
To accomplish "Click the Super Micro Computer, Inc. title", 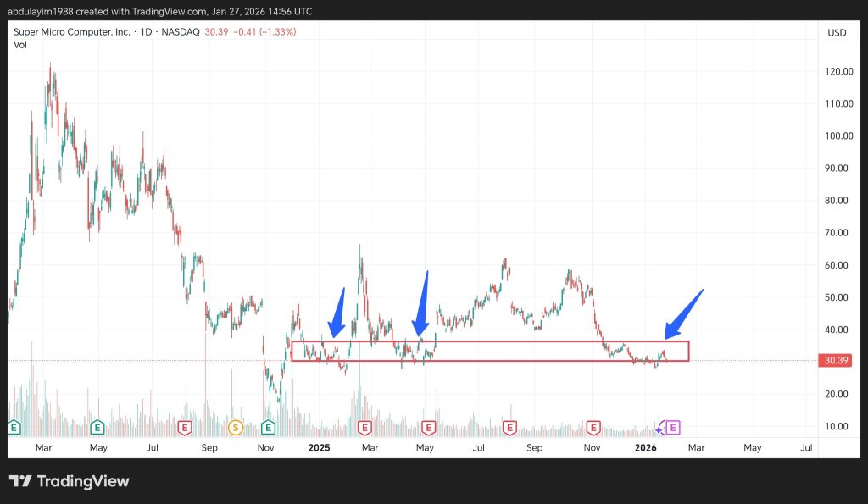I will (71, 32).
